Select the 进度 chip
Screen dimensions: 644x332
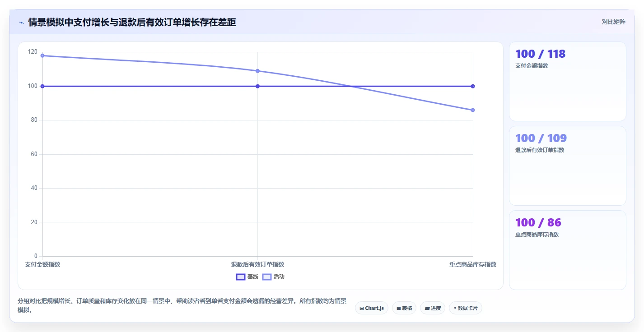coord(433,308)
